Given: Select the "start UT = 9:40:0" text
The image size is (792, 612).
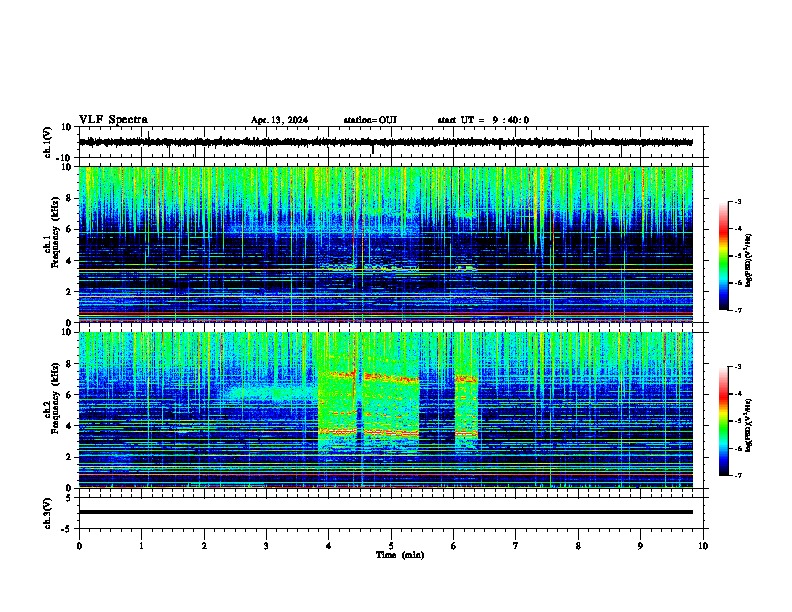Looking at the screenshot, I should pyautogui.click(x=483, y=120).
